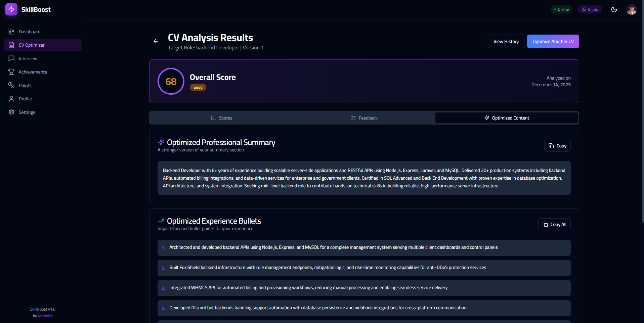Image resolution: width=644 pixels, height=323 pixels.
Task: Open Points section using its icon
Action: (11, 85)
